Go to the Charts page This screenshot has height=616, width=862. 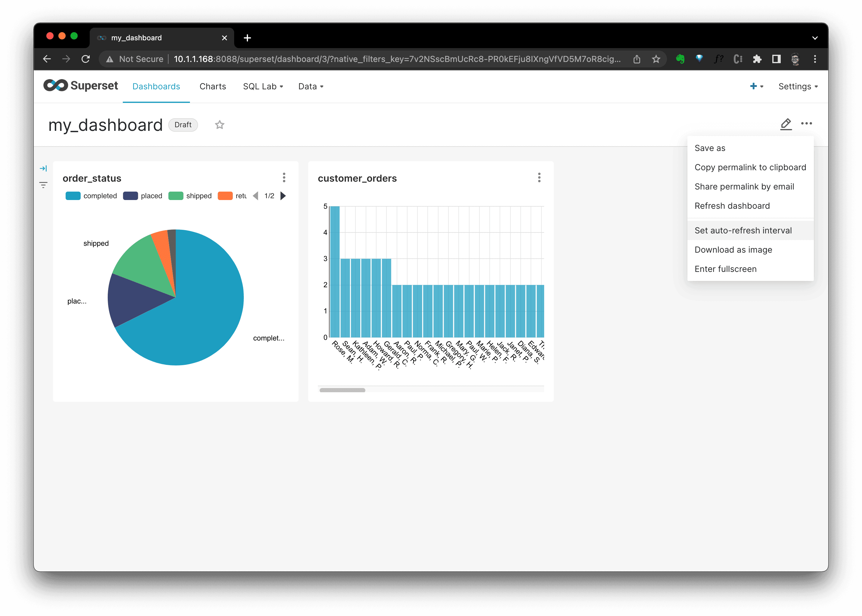coord(212,87)
